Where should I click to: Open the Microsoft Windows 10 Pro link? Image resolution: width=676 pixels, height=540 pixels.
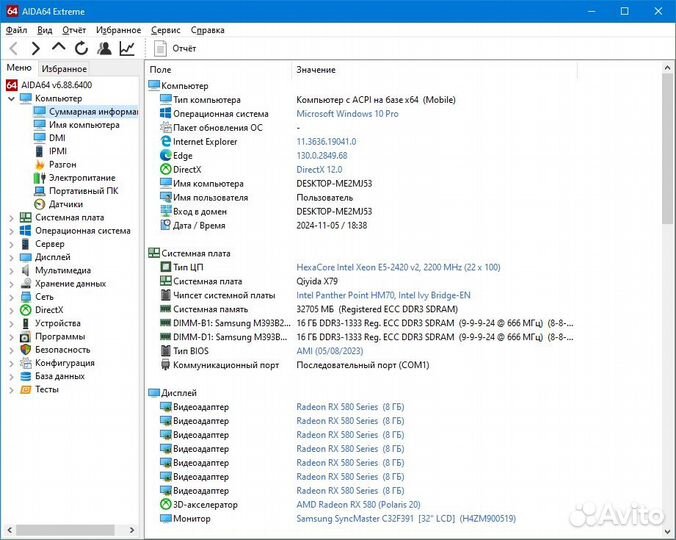tap(347, 114)
